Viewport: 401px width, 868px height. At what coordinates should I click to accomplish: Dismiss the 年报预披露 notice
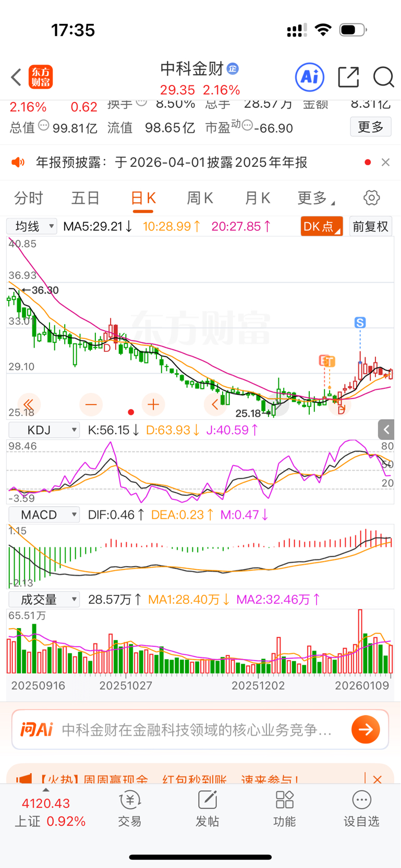(385, 163)
